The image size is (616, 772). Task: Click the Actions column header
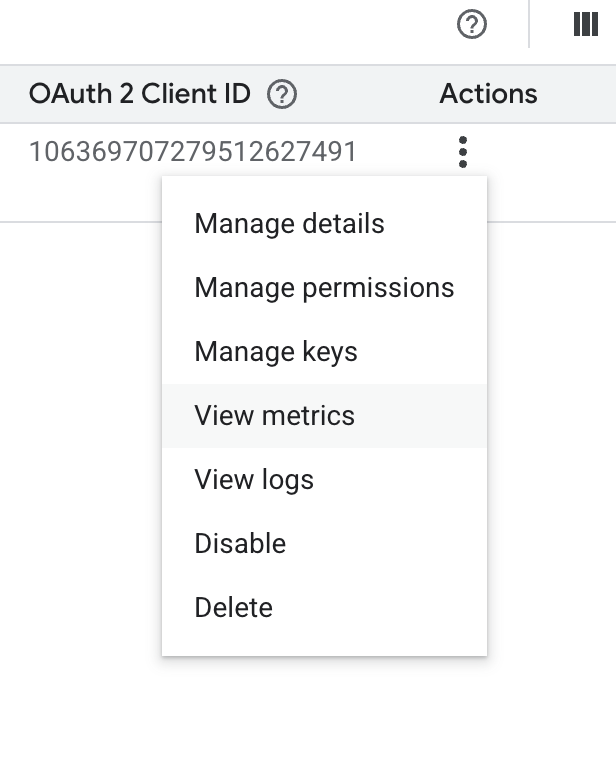tap(488, 94)
